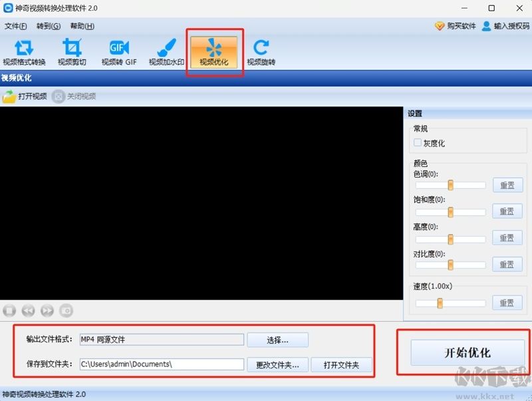This screenshot has width=532, height=401.
Task: Activate the 视频优化 optimization tool
Action: click(214, 52)
